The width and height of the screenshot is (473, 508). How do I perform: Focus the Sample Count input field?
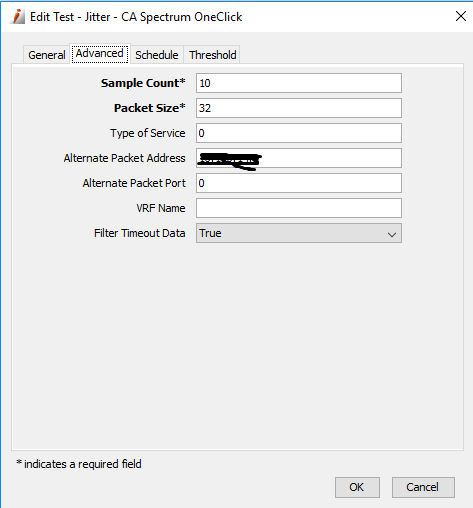click(299, 83)
